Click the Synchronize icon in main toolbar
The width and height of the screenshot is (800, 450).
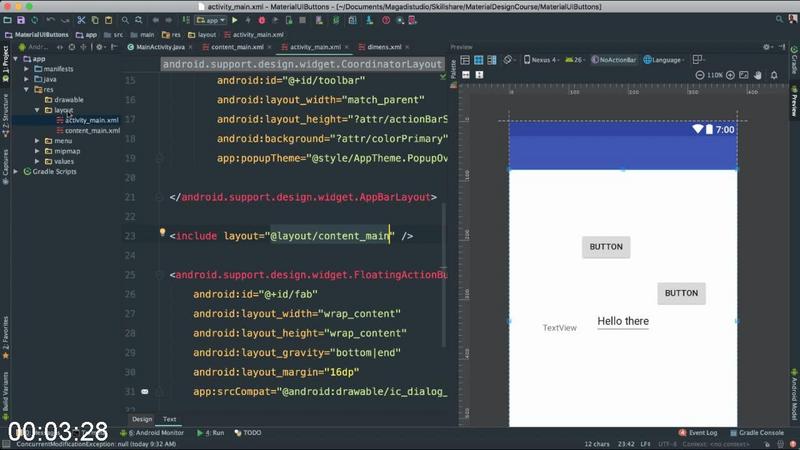pos(35,20)
